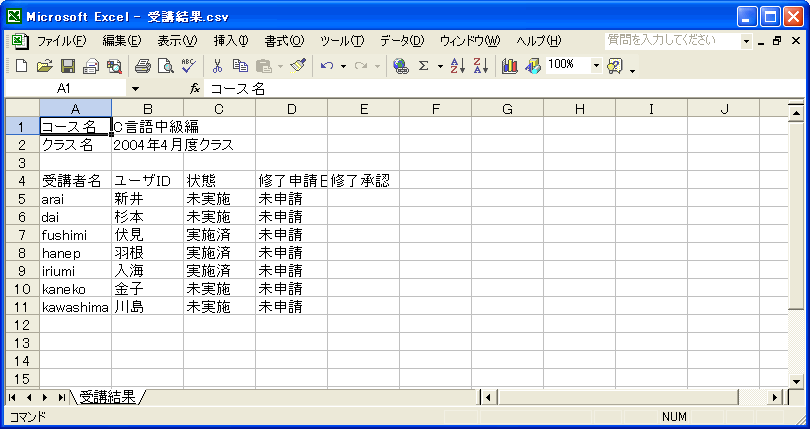Image resolution: width=810 pixels, height=429 pixels.
Task: Select cell with 2004年4月度クラス
Action: pos(147,145)
